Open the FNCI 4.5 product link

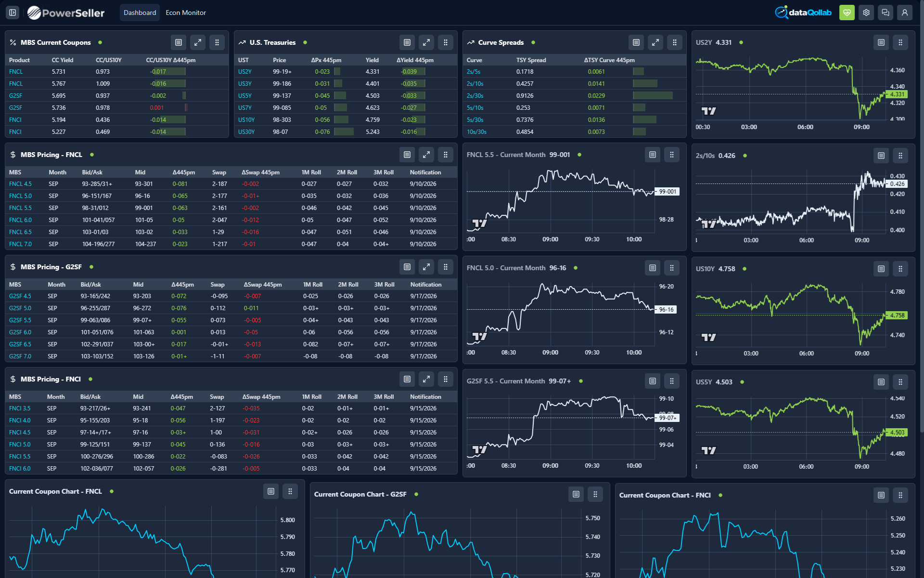(20, 433)
